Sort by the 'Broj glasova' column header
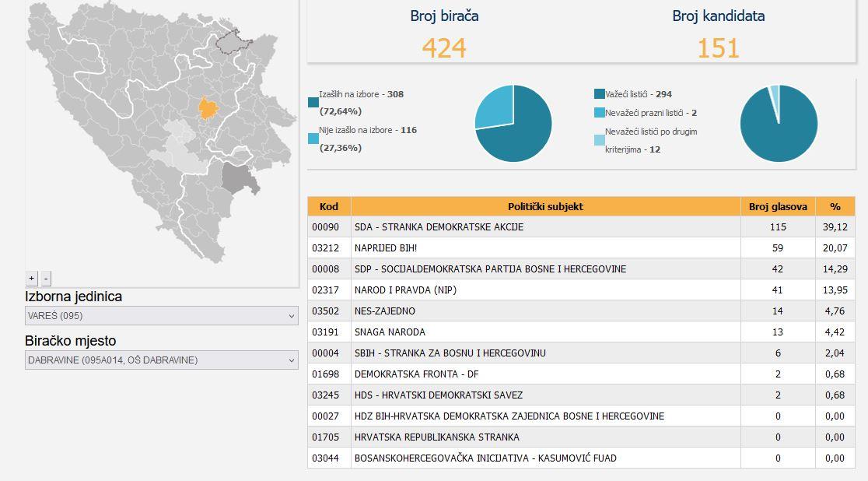 (778, 207)
